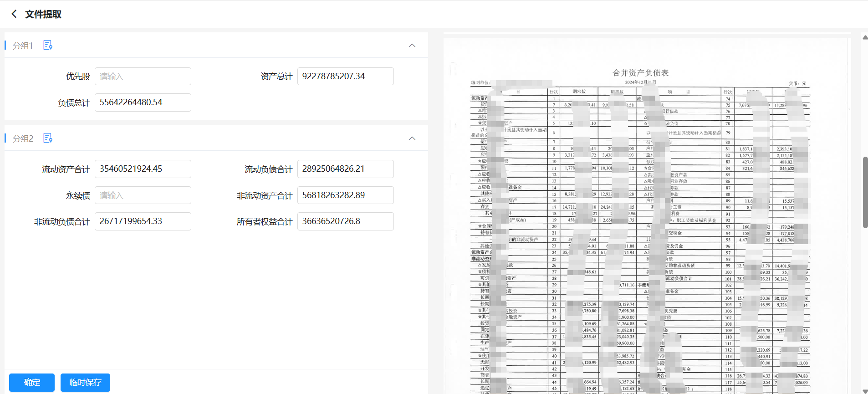This screenshot has width=868, height=394.
Task: Collapse the 分组1 section
Action: (x=412, y=46)
